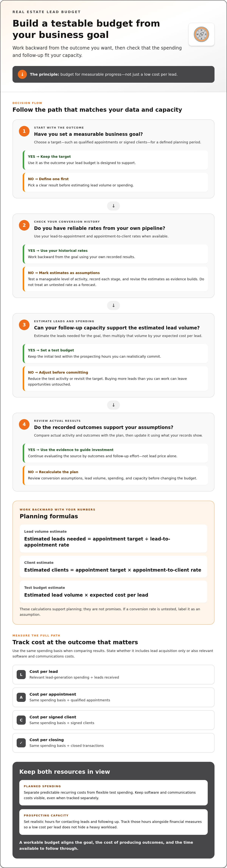Open the Prospecting Capacity card
The image size is (227, 868).
point(113,822)
